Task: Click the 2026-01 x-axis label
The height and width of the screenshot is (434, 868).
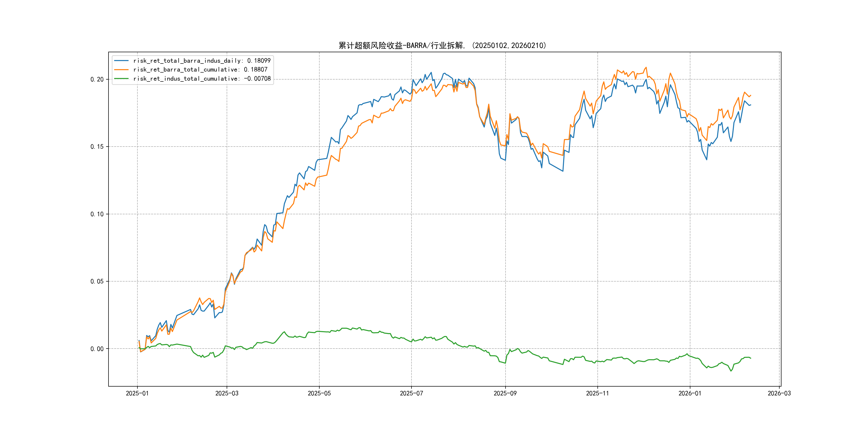Action: (x=690, y=393)
